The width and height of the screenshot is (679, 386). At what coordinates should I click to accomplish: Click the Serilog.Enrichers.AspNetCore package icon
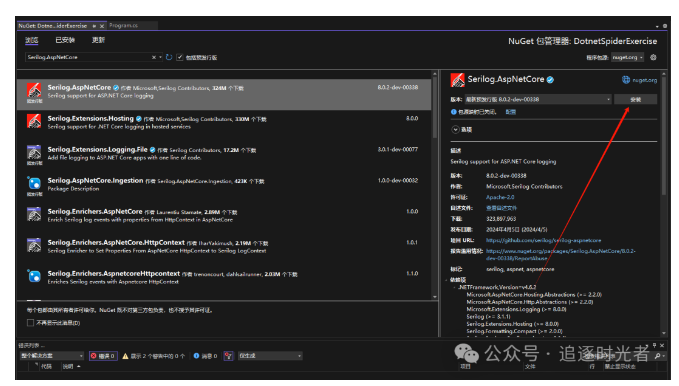pyautogui.click(x=34, y=214)
